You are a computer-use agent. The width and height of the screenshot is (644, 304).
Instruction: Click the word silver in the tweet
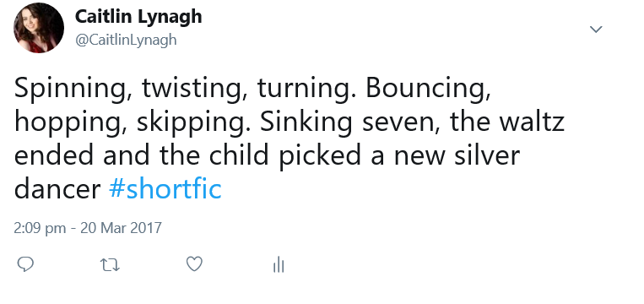point(488,156)
